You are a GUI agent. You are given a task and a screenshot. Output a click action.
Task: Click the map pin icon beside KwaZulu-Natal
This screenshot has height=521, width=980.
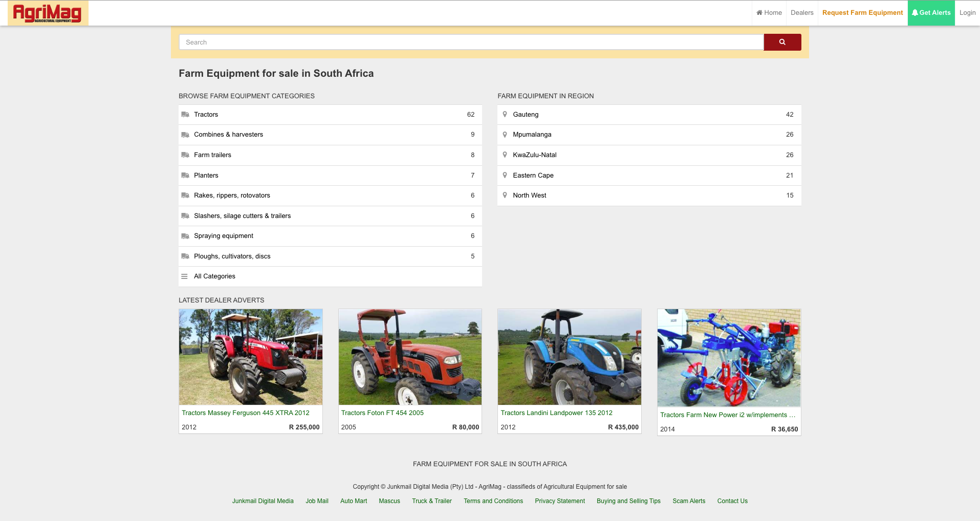[x=505, y=155]
